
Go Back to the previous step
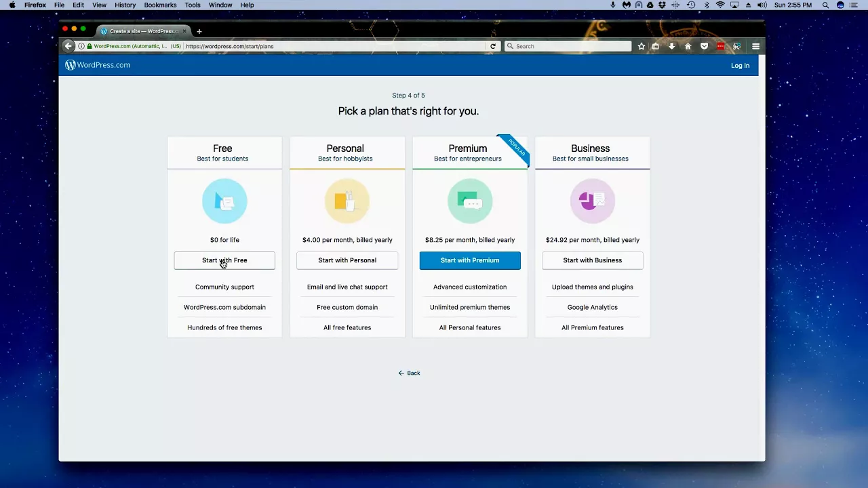point(409,373)
